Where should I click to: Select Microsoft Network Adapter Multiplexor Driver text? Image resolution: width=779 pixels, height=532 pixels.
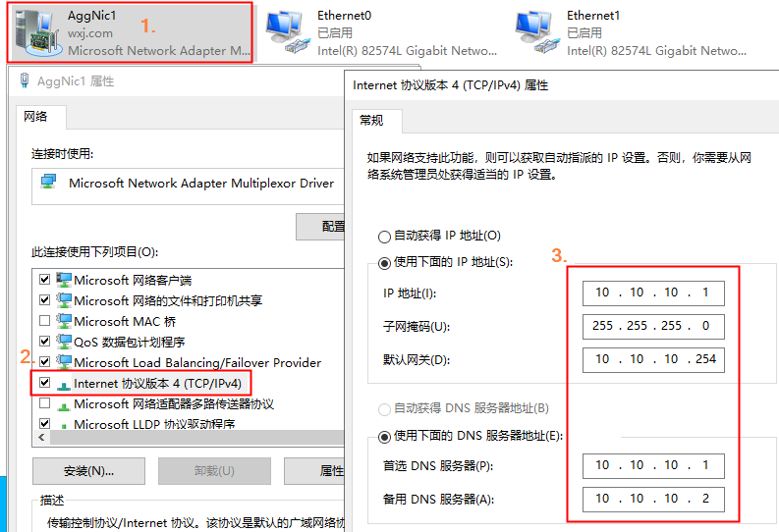[x=201, y=184]
